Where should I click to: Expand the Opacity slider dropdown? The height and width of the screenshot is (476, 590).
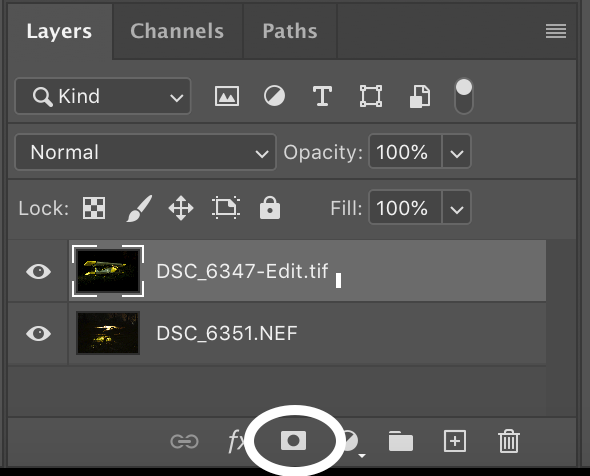pos(456,152)
